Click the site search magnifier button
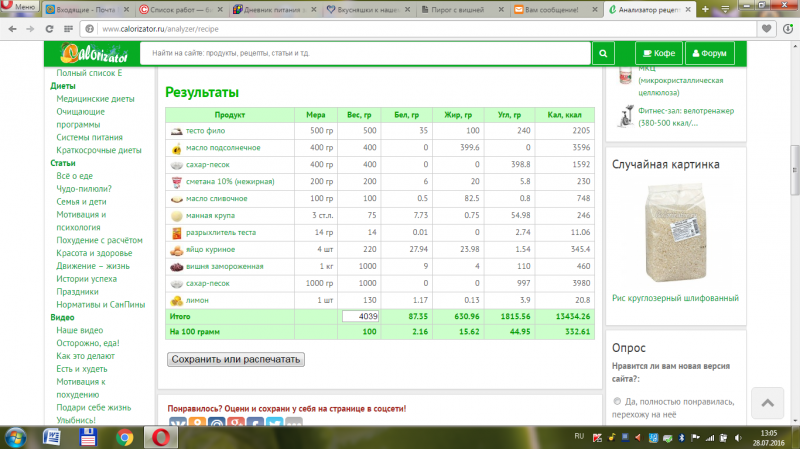The image size is (800, 449). click(602, 54)
